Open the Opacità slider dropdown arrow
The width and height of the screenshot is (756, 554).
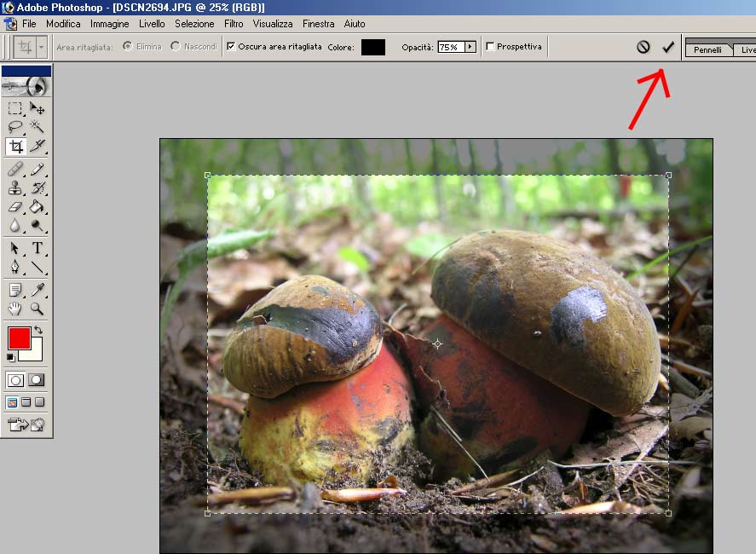(x=470, y=47)
